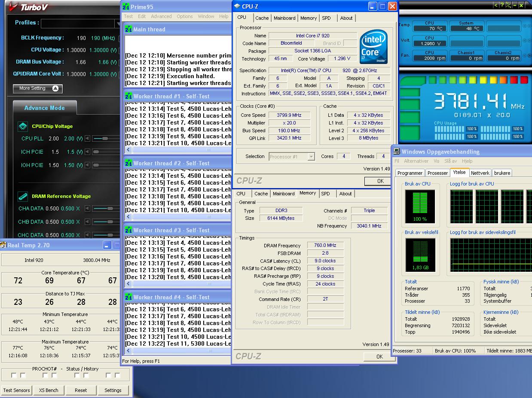Click the decrease arrow for ICH PCIE voltage
Image resolution: width=532 pixels, height=398 pixels.
click(88, 152)
